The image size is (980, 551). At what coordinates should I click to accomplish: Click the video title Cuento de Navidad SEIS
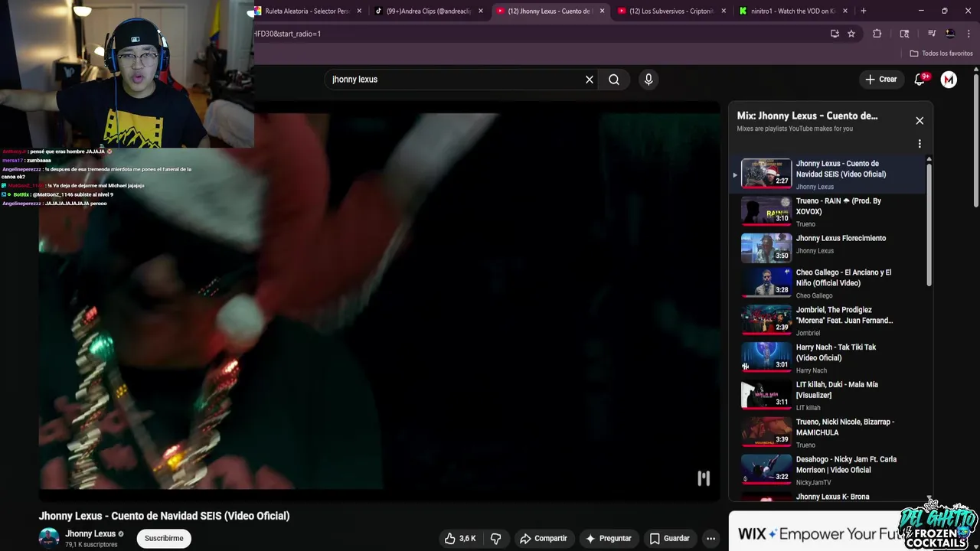point(164,516)
